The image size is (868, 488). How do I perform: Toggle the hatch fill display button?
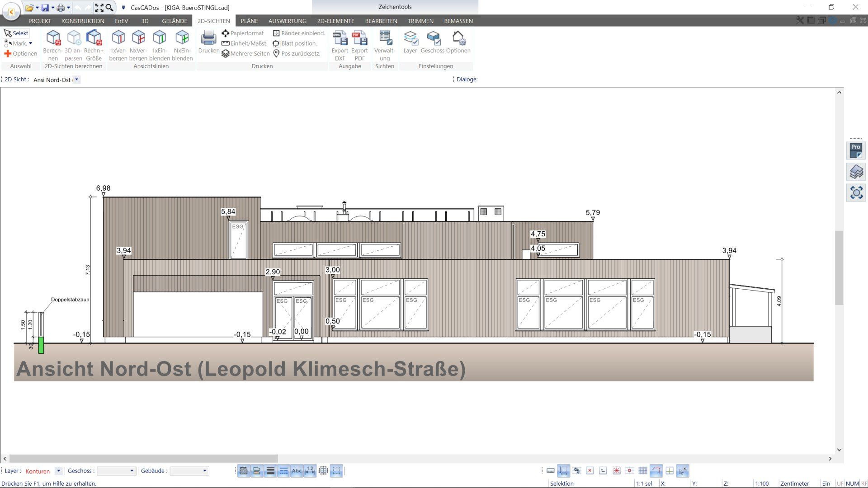244,471
